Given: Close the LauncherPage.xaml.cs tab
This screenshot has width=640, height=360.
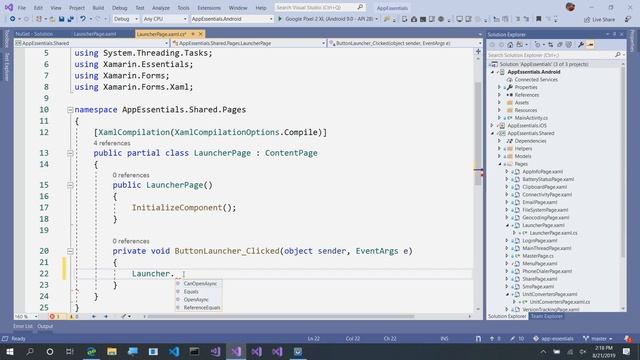Looking at the screenshot, I should 200,34.
